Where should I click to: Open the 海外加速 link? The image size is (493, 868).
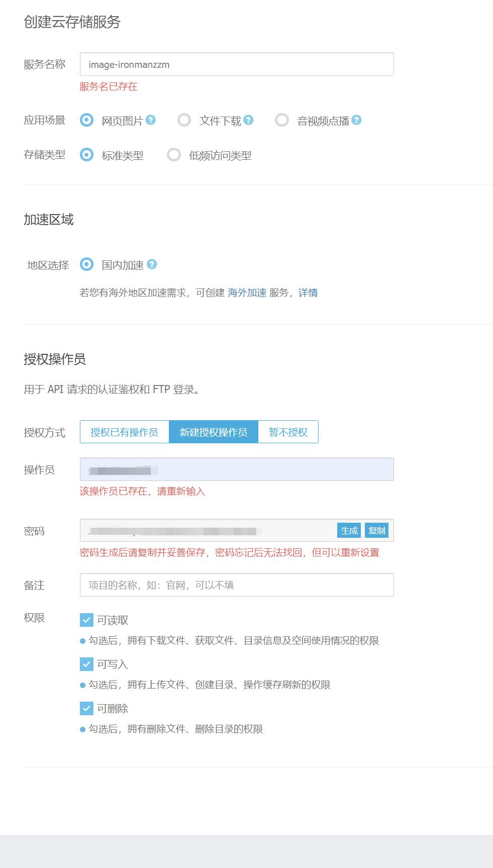click(x=247, y=293)
